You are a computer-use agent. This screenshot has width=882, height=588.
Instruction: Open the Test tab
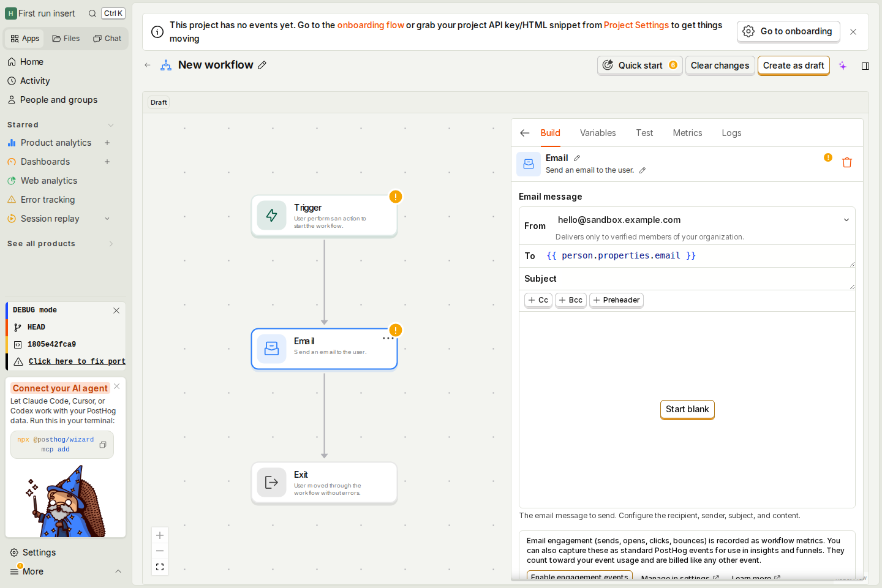tap(644, 133)
